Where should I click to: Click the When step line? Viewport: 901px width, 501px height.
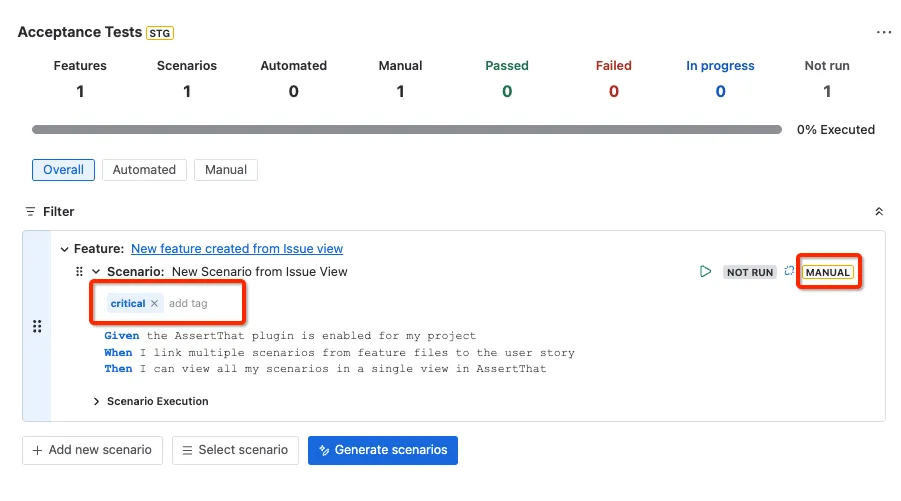pos(339,352)
